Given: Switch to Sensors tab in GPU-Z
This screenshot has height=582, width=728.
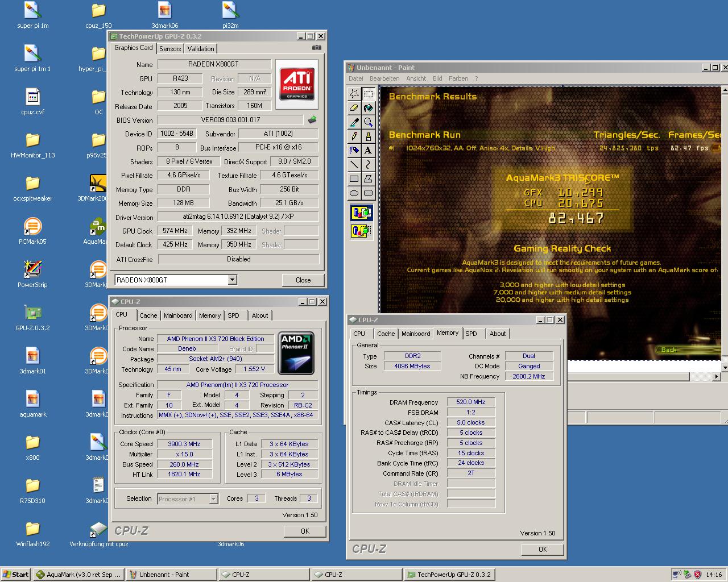Looking at the screenshot, I should pyautogui.click(x=170, y=49).
